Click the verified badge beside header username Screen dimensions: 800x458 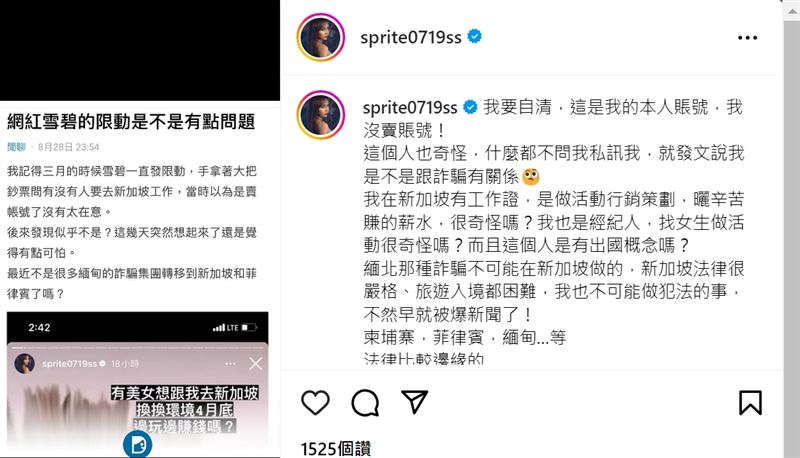click(x=474, y=37)
